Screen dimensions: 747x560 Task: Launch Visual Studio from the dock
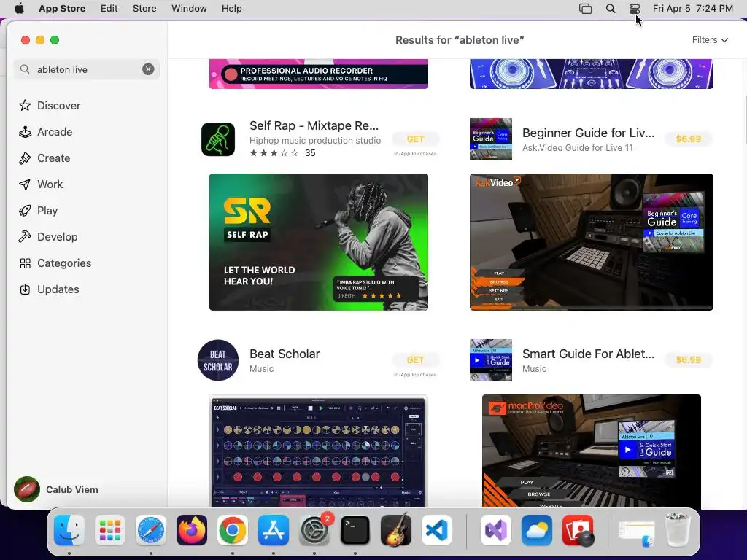[496, 531]
